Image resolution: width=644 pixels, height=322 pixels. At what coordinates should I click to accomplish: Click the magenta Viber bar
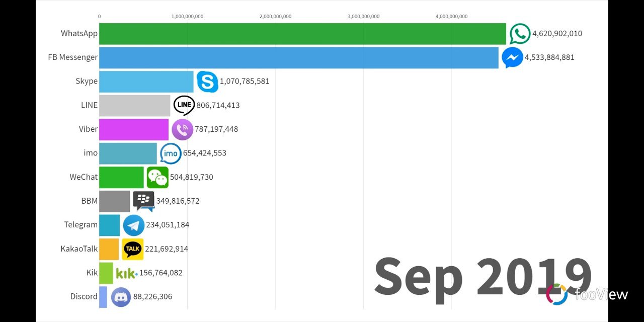(134, 129)
